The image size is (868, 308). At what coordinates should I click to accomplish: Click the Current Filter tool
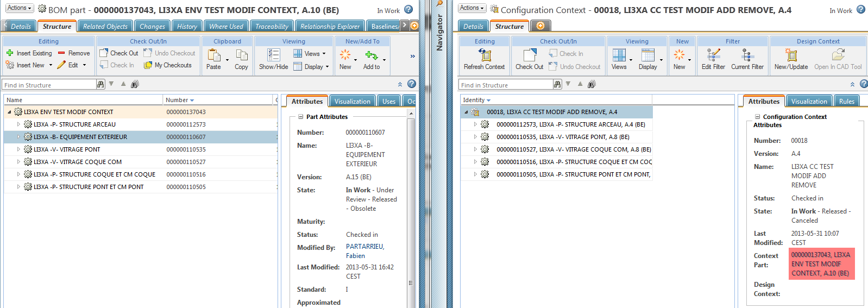coord(747,59)
